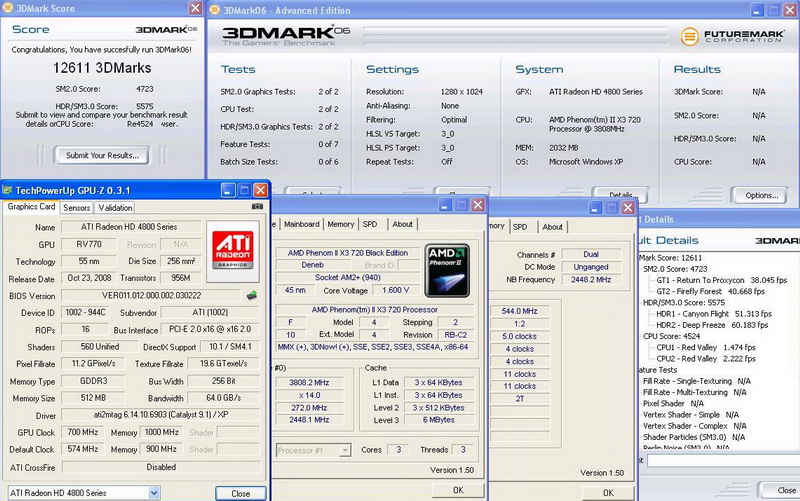Select HDR1 - Canyon Flight result row
Image resolution: width=800 pixels, height=501 pixels.
pos(714,314)
